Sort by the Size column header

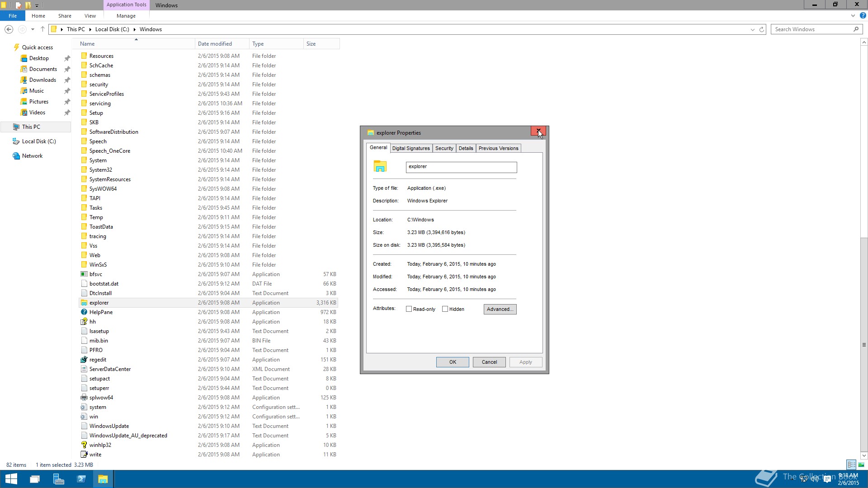(x=321, y=44)
